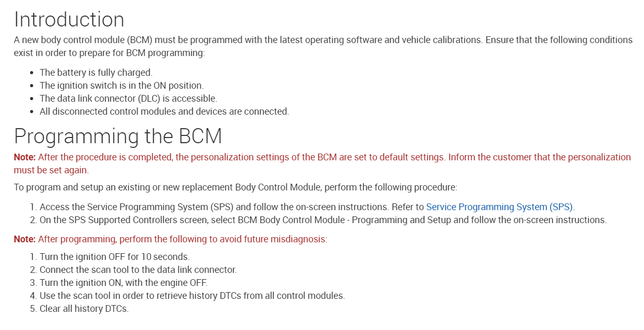Click the intro paragraph about a new body control module

point(322,46)
